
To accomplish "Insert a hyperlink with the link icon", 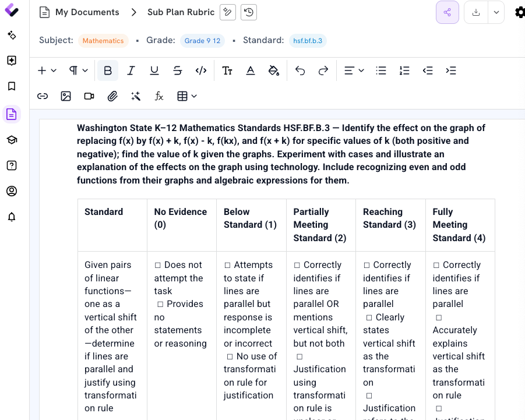I will [43, 96].
